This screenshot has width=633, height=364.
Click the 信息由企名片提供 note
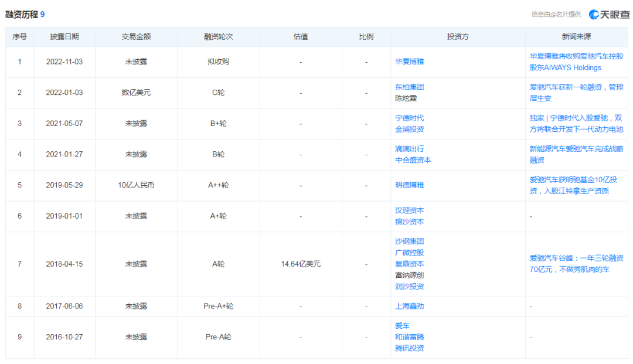[x=556, y=15]
